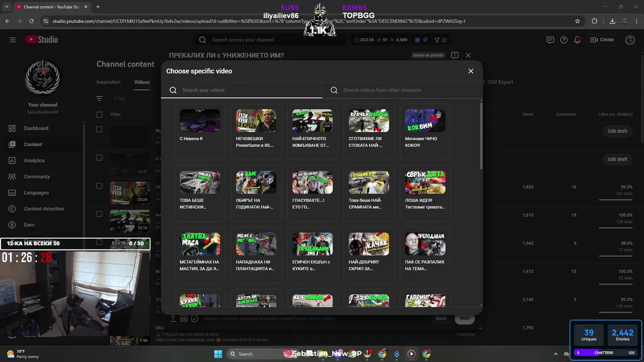Open the Chrome tab search dropdown
Screen dimensions: 644x362
(7, 7)
